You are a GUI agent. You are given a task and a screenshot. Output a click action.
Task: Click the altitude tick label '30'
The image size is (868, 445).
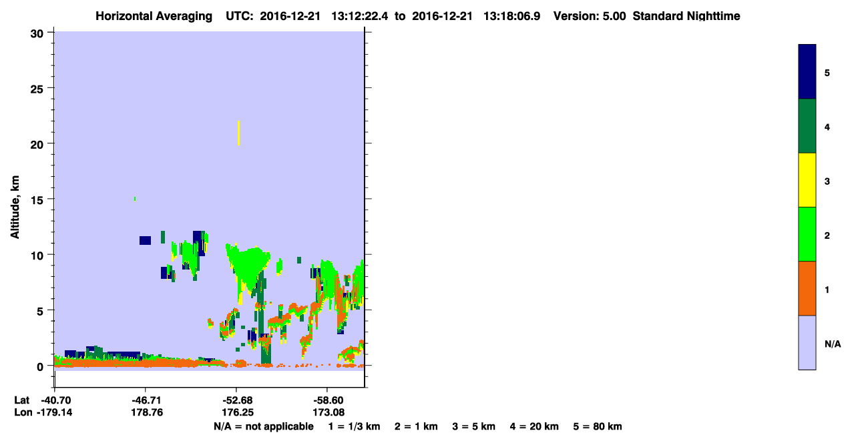(39, 32)
